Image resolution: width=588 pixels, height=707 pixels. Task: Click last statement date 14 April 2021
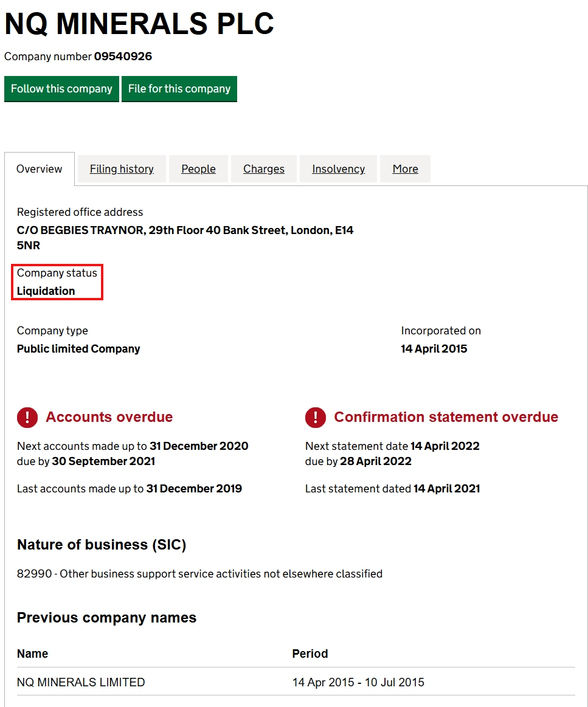click(x=447, y=489)
